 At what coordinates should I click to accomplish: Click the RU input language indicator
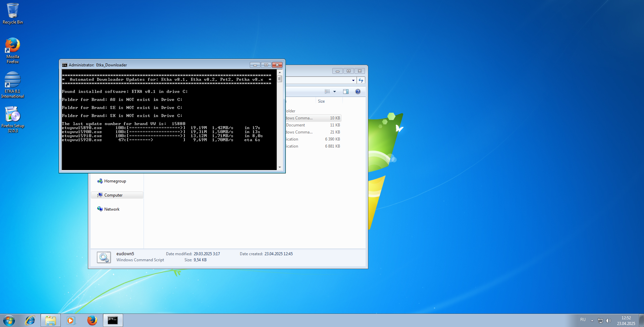coord(583,320)
